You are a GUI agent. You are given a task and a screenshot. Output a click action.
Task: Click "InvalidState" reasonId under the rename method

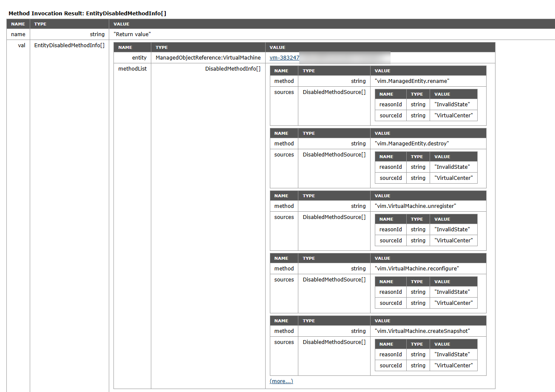tap(452, 105)
